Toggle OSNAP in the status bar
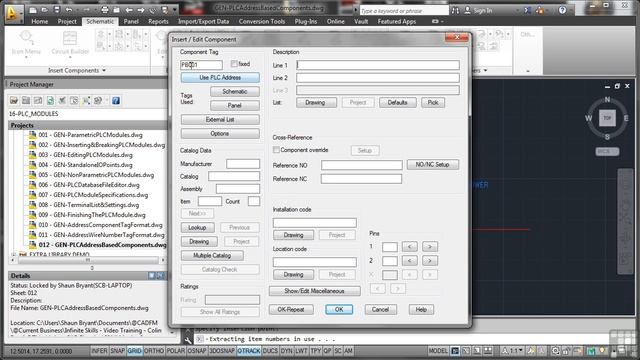Screen dimensions: 640x360 pyautogui.click(x=197, y=351)
